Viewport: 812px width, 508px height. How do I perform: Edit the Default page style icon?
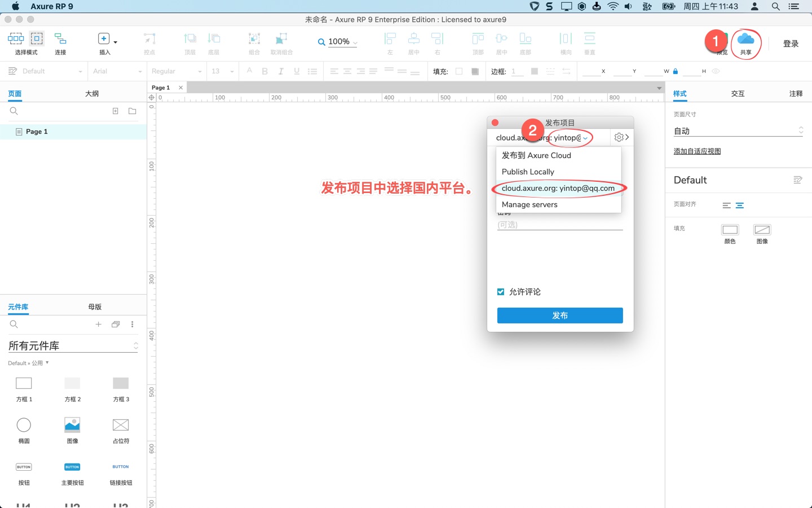[x=797, y=180]
